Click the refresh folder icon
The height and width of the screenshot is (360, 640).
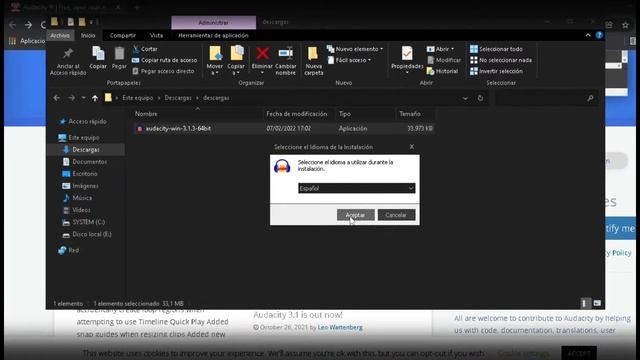tap(480, 98)
